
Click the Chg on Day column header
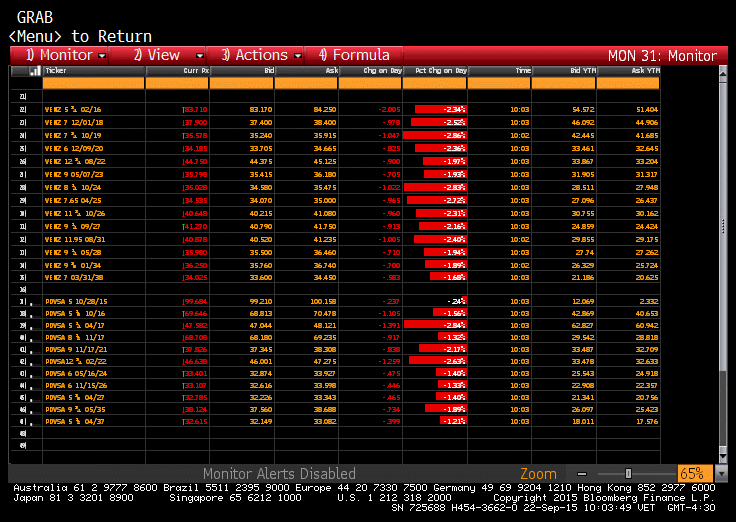pos(371,71)
